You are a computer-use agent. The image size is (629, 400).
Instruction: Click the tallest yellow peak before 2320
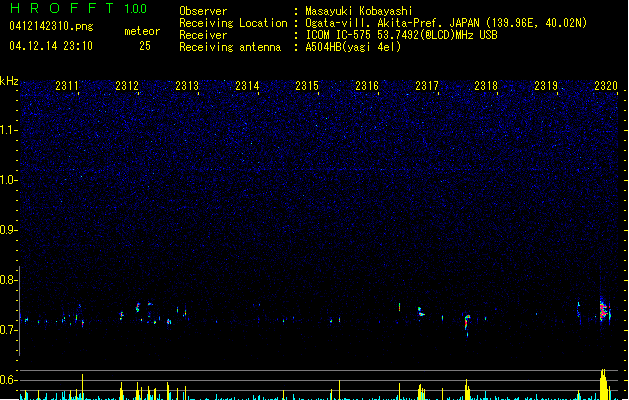click(x=604, y=384)
